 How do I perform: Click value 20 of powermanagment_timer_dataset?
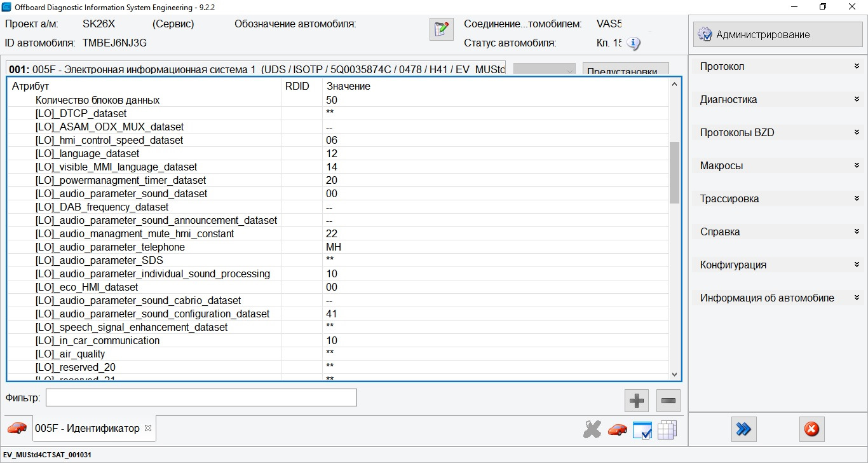pos(332,180)
